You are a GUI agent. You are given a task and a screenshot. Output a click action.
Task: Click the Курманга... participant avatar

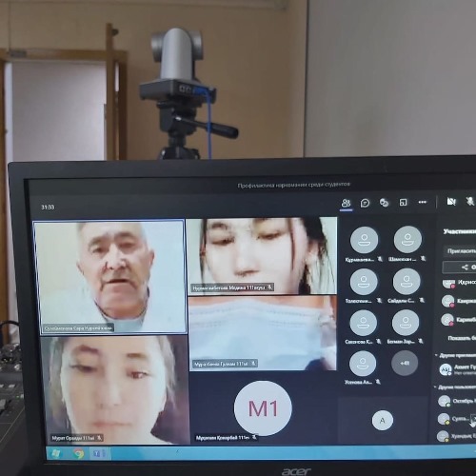click(x=364, y=240)
